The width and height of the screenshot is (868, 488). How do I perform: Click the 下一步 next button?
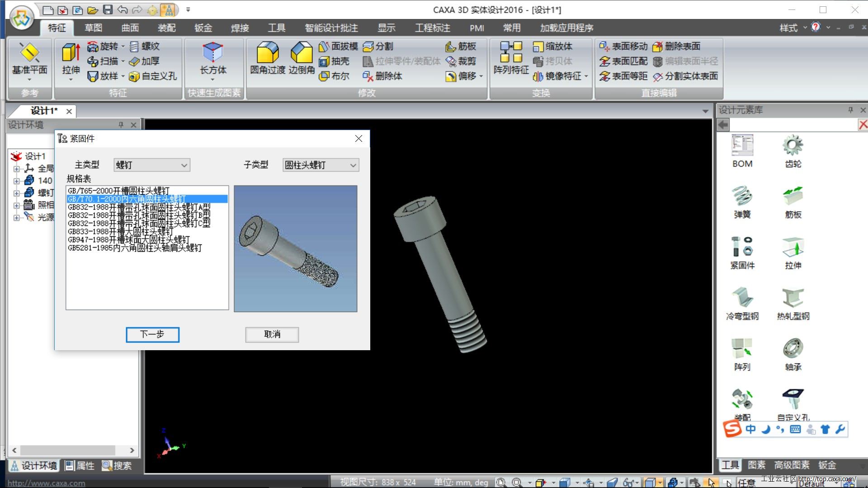(152, 334)
